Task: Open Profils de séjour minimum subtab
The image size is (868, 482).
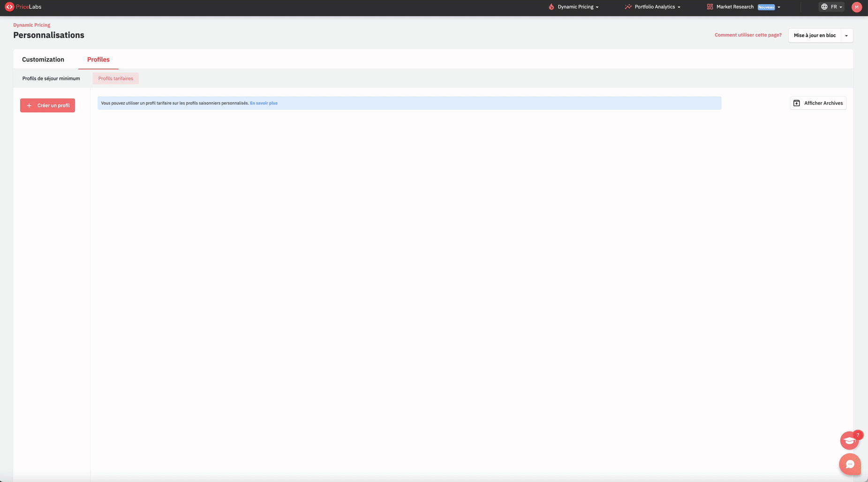Action: pyautogui.click(x=51, y=78)
